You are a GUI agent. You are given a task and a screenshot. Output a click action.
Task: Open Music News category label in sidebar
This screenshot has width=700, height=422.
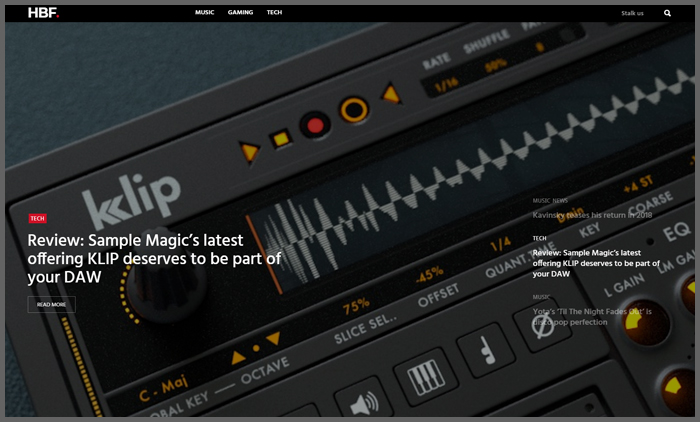[x=550, y=201]
